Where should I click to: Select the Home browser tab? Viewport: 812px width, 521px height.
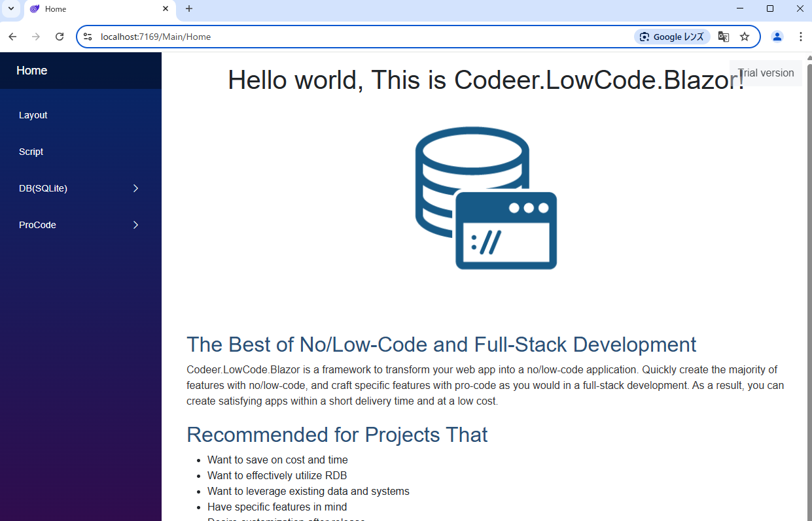click(x=100, y=9)
